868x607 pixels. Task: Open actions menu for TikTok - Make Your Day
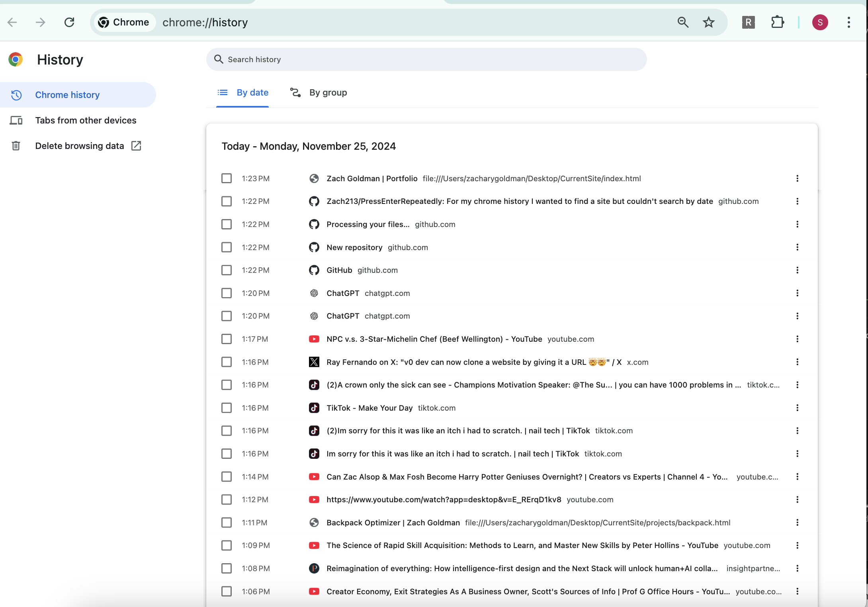797,408
